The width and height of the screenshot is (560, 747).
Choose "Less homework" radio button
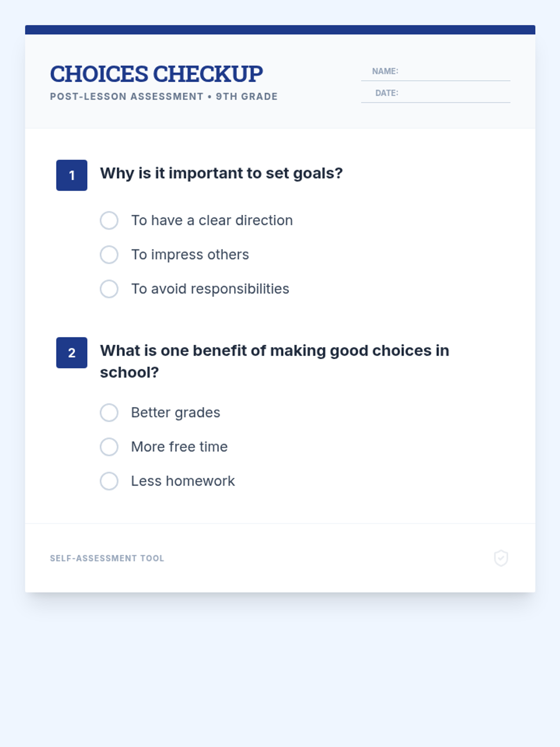click(109, 481)
